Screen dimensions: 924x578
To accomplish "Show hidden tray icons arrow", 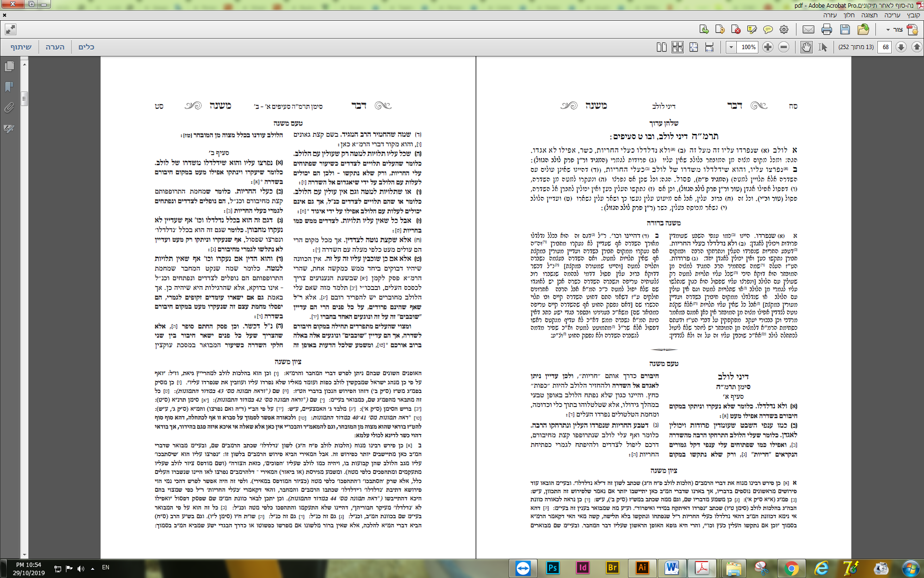I will click(92, 568).
